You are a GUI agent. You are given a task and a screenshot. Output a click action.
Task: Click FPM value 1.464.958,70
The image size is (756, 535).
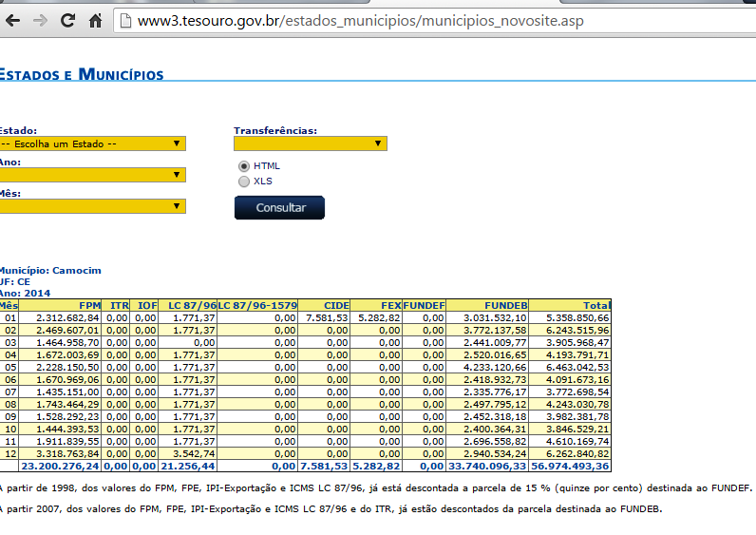[67, 343]
